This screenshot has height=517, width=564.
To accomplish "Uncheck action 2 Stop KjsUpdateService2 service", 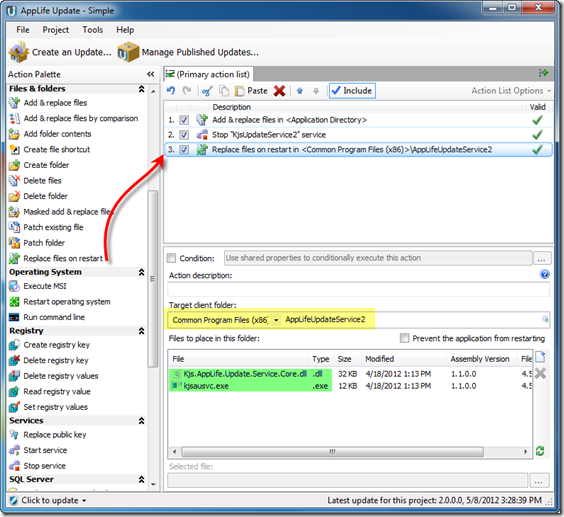I will click(x=184, y=135).
